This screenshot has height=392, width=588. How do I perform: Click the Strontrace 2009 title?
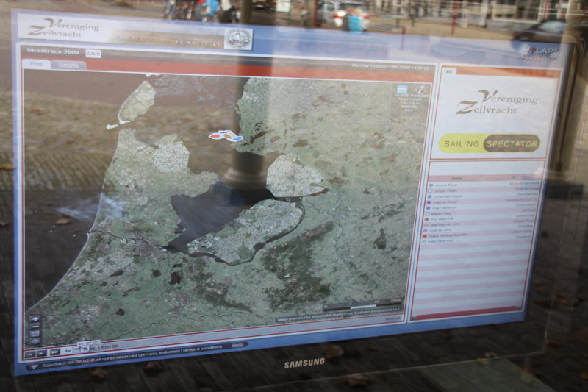click(53, 51)
